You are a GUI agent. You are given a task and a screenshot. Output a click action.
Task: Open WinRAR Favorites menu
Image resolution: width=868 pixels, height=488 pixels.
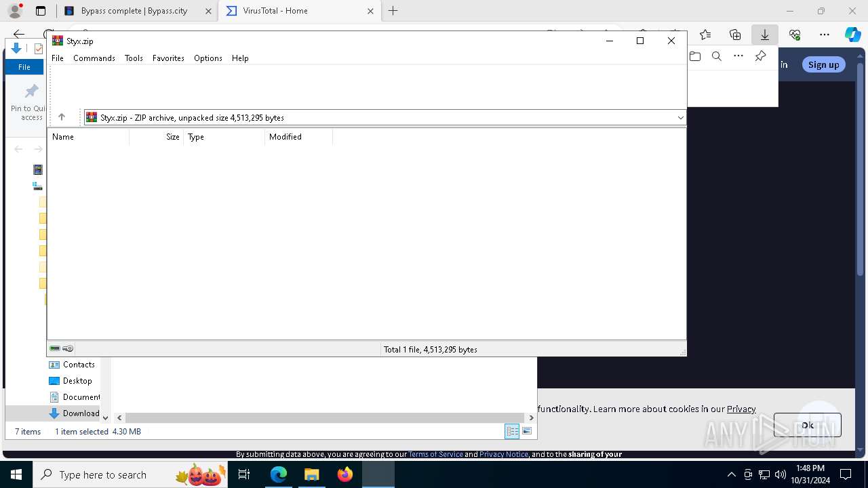click(168, 58)
